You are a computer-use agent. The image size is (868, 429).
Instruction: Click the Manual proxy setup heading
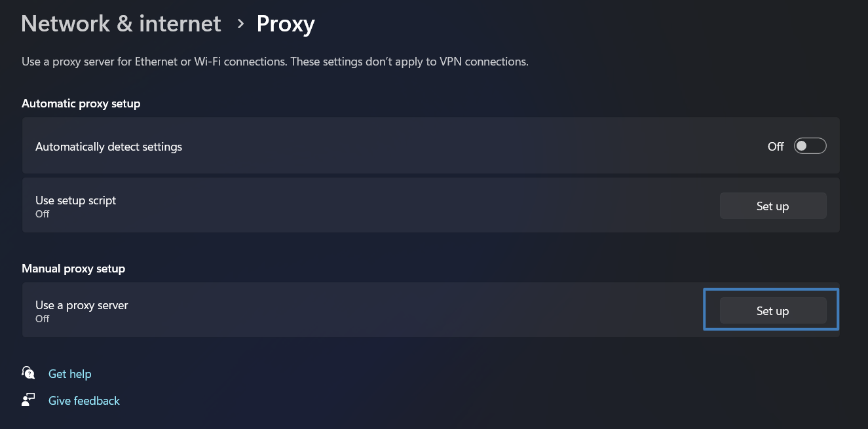click(x=73, y=269)
